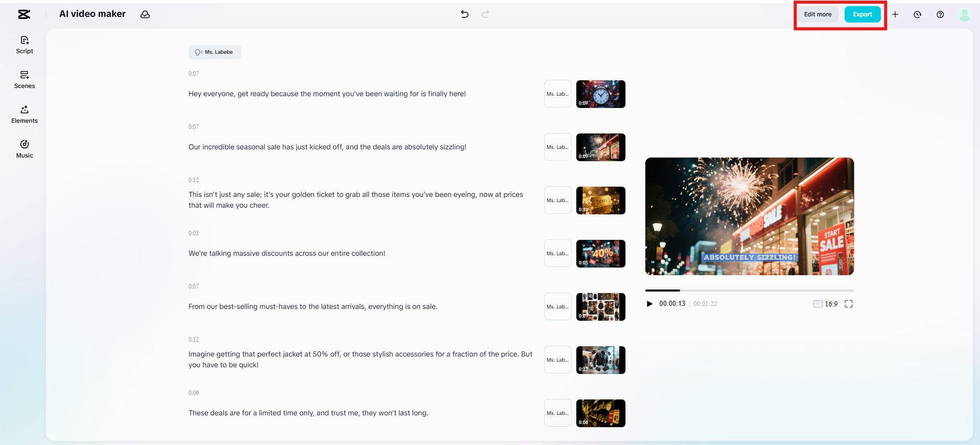
Task: Click script line 'This isn't just any sale'
Action: [x=356, y=200]
